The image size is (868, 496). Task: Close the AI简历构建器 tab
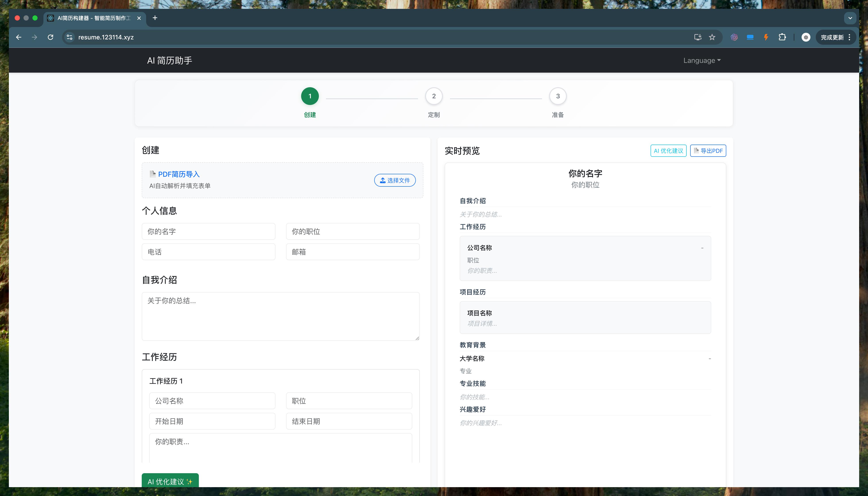[x=139, y=18]
